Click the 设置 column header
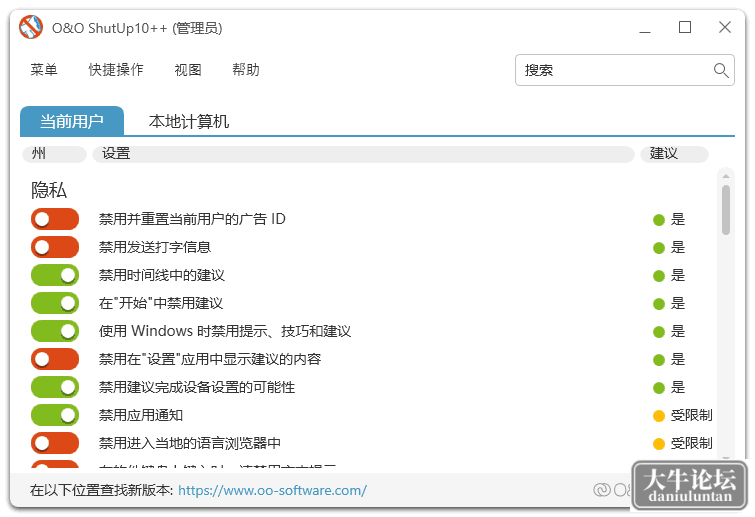This screenshot has width=755, height=517. click(363, 154)
